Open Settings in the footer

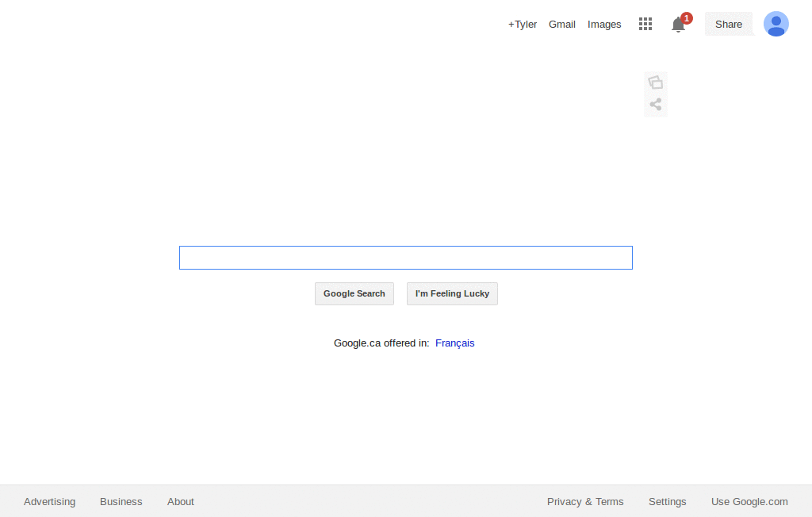click(x=667, y=501)
